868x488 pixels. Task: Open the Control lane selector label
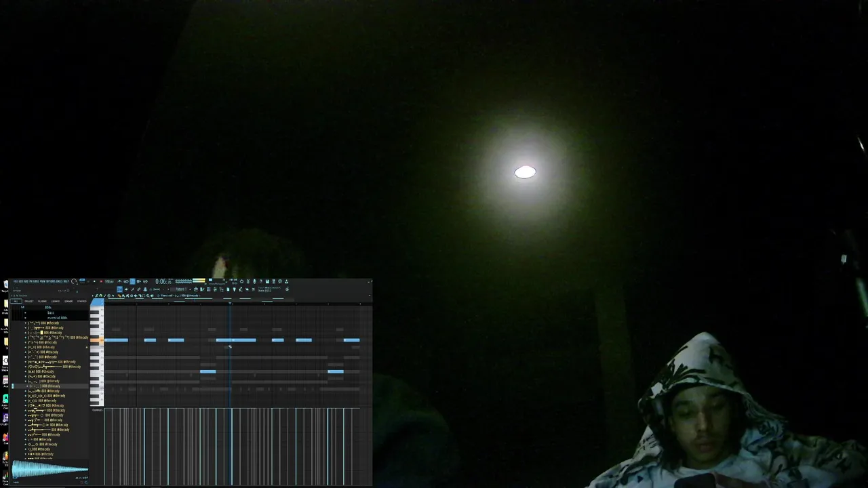point(97,409)
